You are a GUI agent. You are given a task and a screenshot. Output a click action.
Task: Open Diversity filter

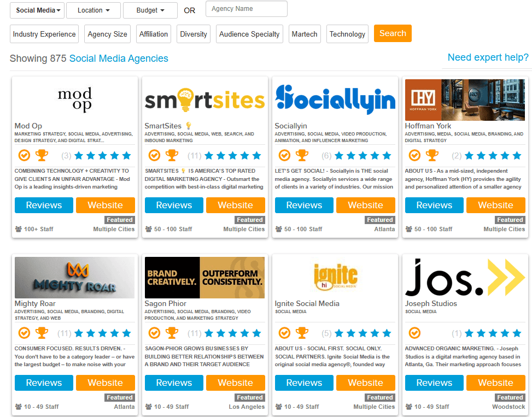[194, 34]
